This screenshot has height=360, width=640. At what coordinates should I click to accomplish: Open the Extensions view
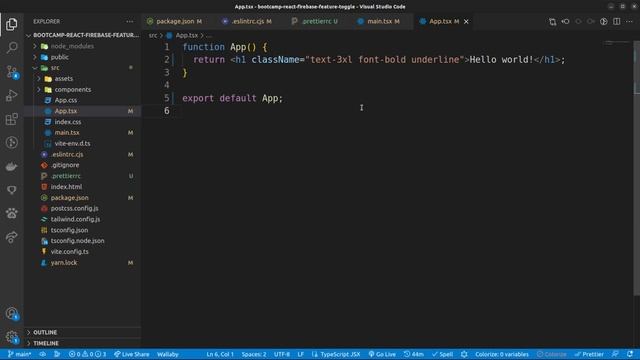click(x=11, y=119)
